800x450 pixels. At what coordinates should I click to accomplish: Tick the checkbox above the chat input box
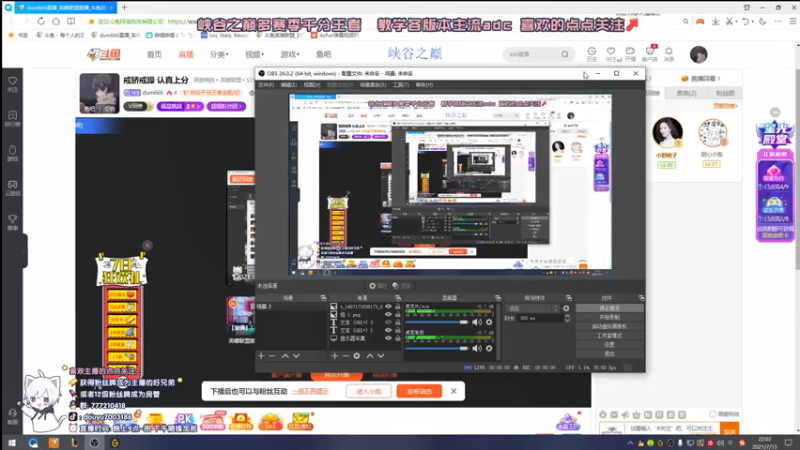pyautogui.click(x=713, y=414)
